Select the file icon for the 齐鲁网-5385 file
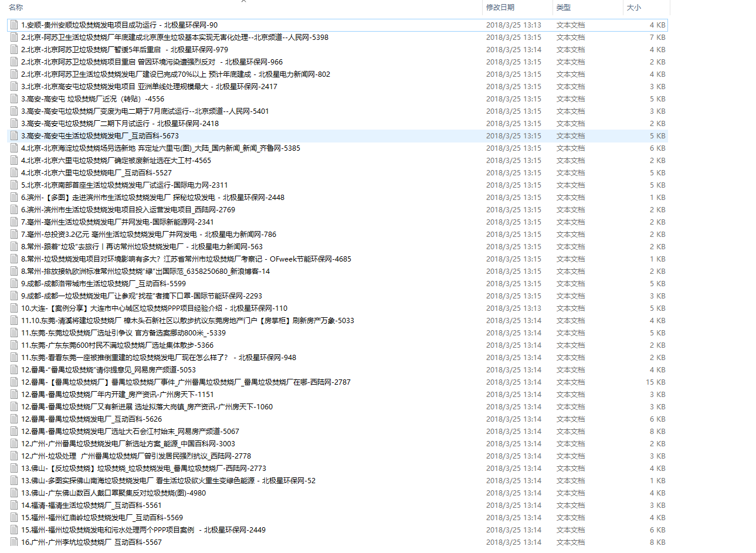The height and width of the screenshot is (553, 756). click(14, 148)
